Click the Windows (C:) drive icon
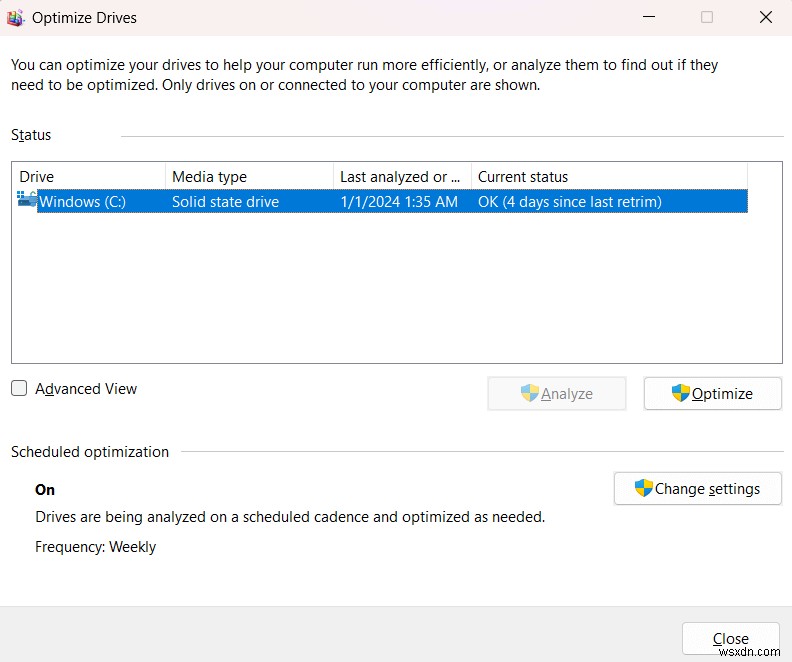The width and height of the screenshot is (792, 662). [26, 199]
